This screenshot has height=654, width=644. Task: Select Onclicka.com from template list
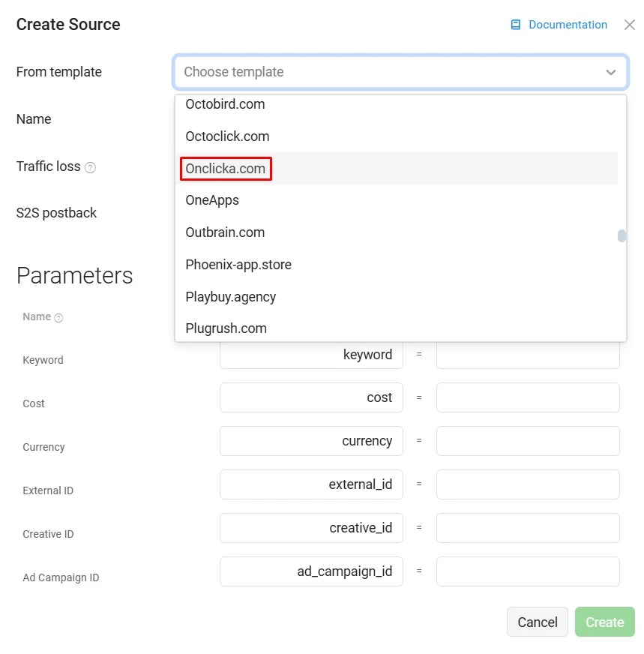click(x=226, y=169)
